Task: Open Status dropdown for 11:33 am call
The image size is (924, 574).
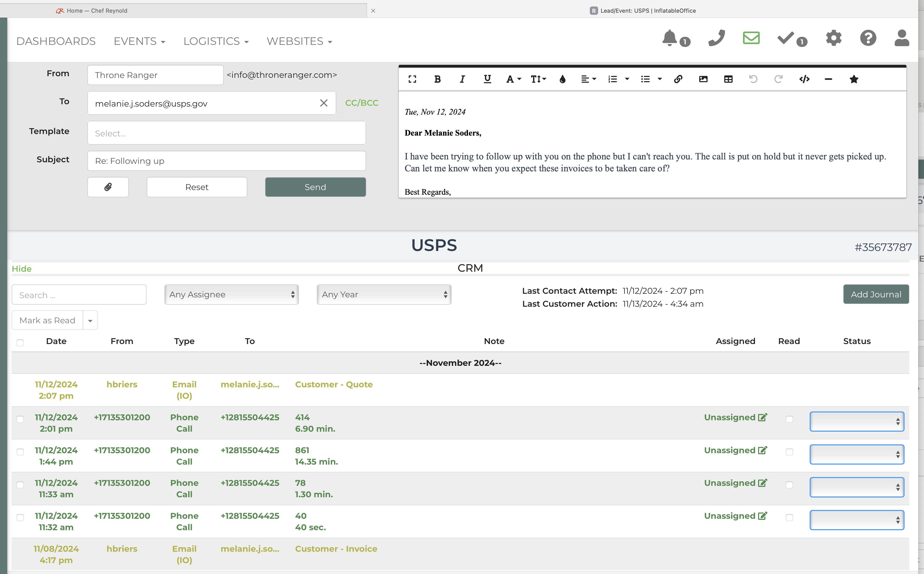Action: (856, 487)
